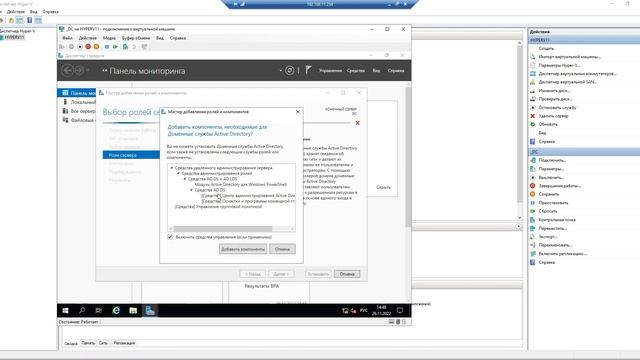Click 'Диспетчер виртуальных коммутаторов' in Actions
Viewport: 640px width, 360px height.
pyautogui.click(x=577, y=73)
